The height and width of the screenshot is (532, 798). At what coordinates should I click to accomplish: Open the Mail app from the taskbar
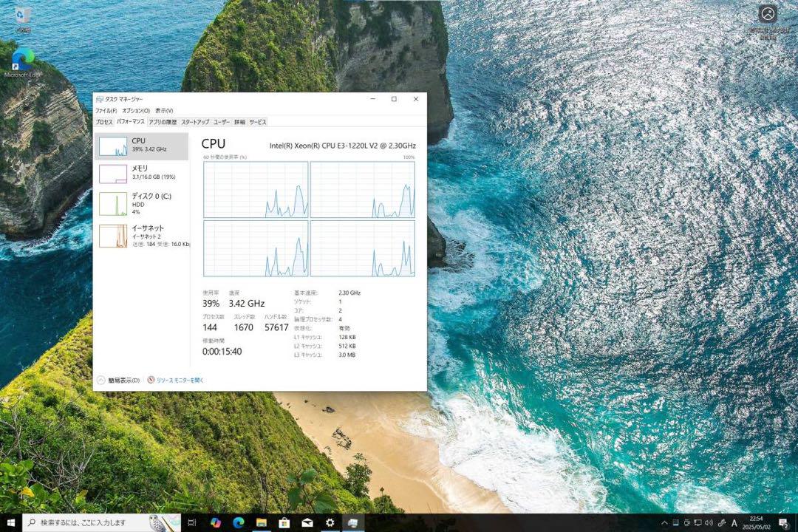click(307, 523)
